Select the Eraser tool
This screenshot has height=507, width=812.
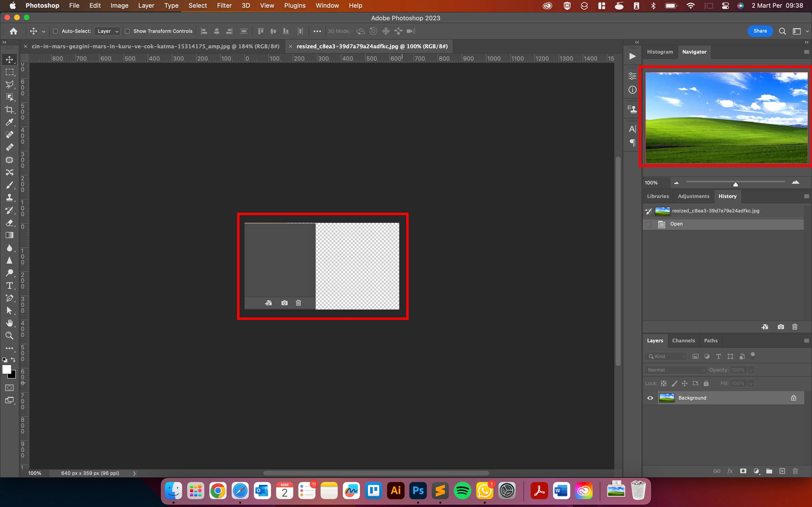tap(9, 223)
